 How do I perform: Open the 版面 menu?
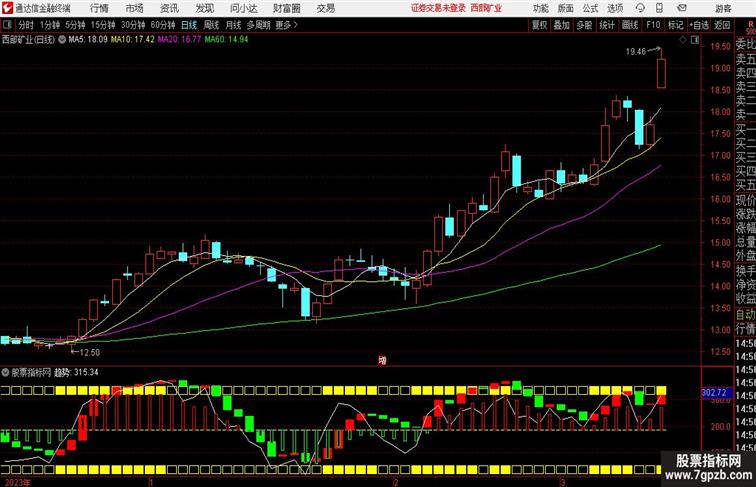[566, 8]
